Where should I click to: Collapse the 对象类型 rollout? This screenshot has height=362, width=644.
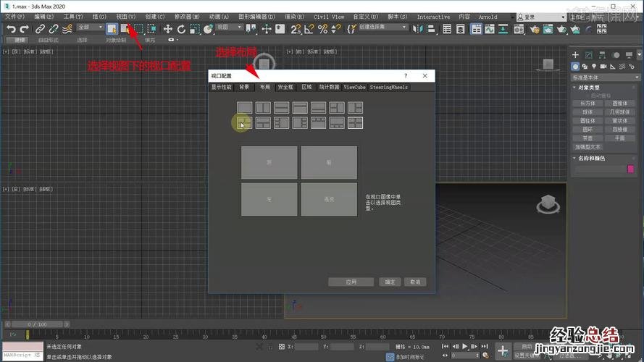click(x=588, y=88)
